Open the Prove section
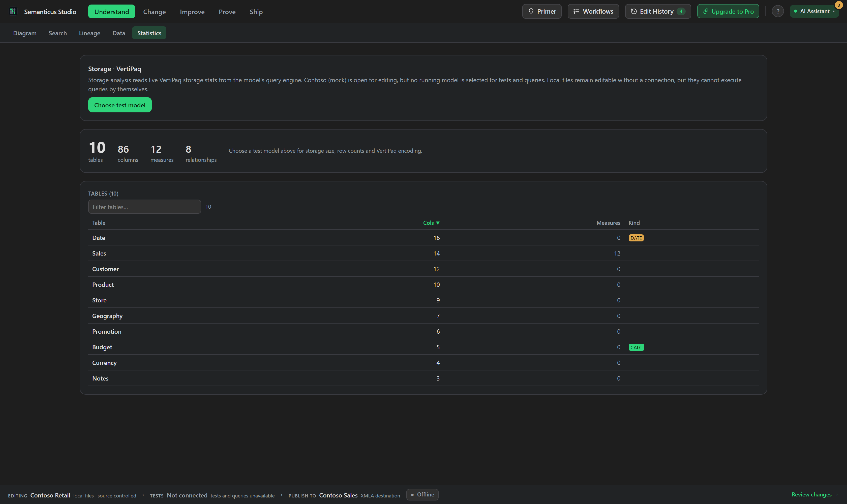 point(227,12)
